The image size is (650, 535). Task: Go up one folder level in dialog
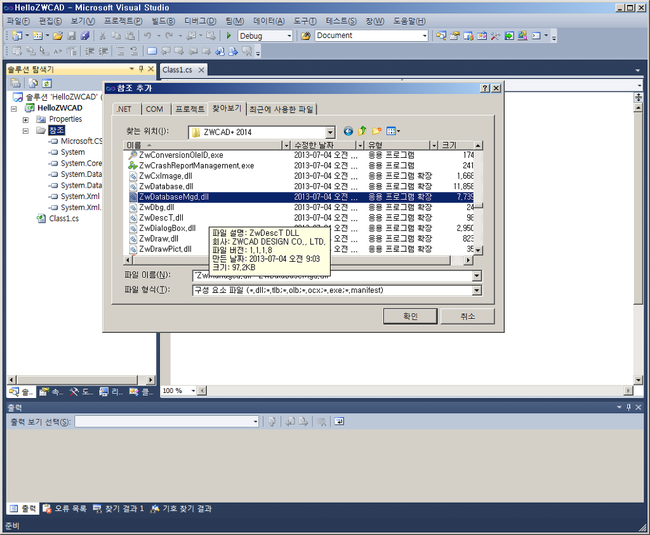click(362, 131)
